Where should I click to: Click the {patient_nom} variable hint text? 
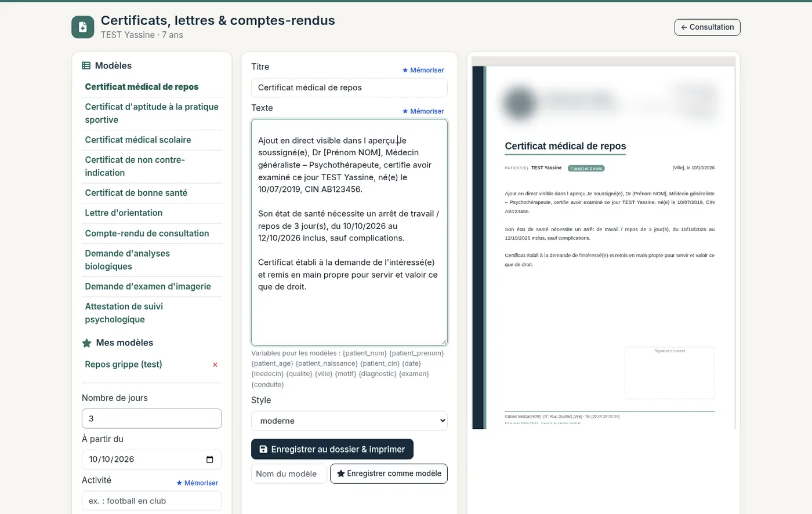[x=364, y=353]
